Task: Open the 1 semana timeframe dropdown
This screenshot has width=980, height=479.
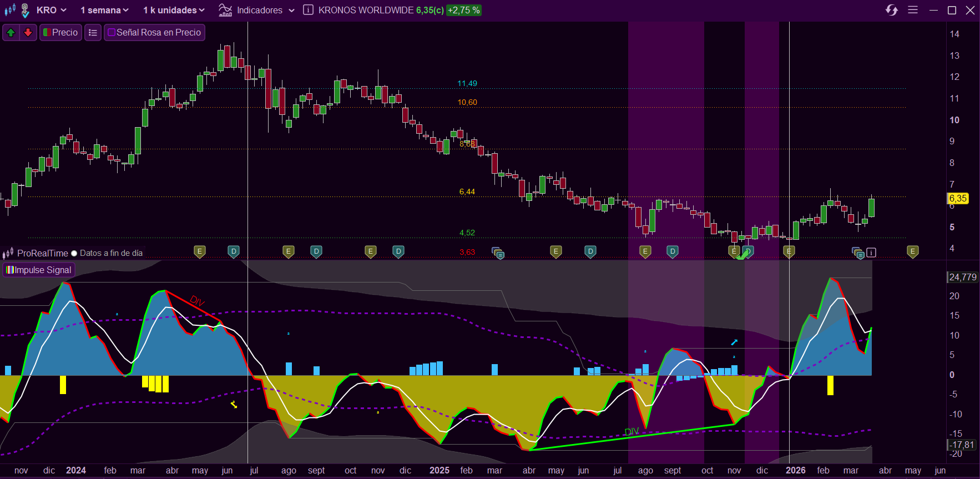Action: point(104,10)
